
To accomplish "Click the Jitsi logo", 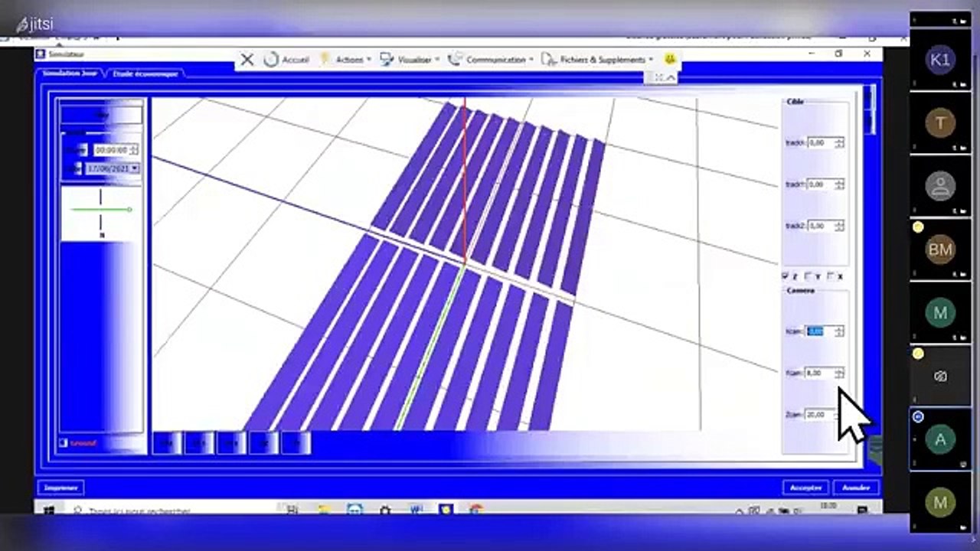I will point(35,24).
